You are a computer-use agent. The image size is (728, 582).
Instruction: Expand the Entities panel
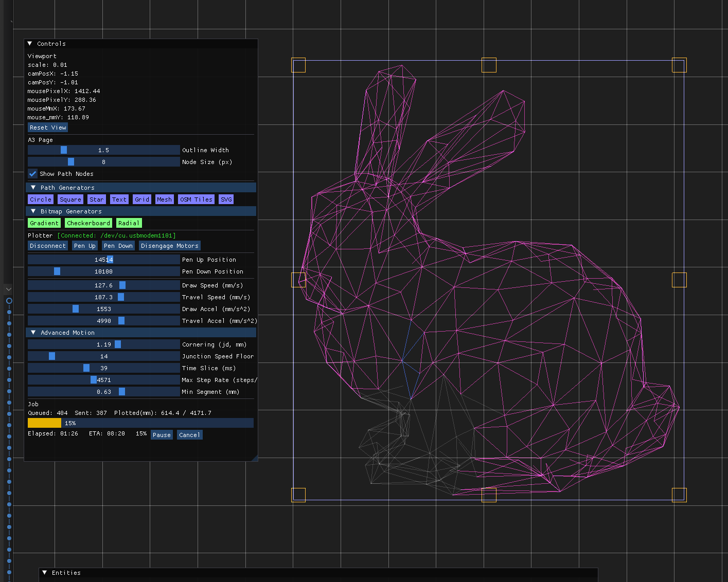coord(45,573)
